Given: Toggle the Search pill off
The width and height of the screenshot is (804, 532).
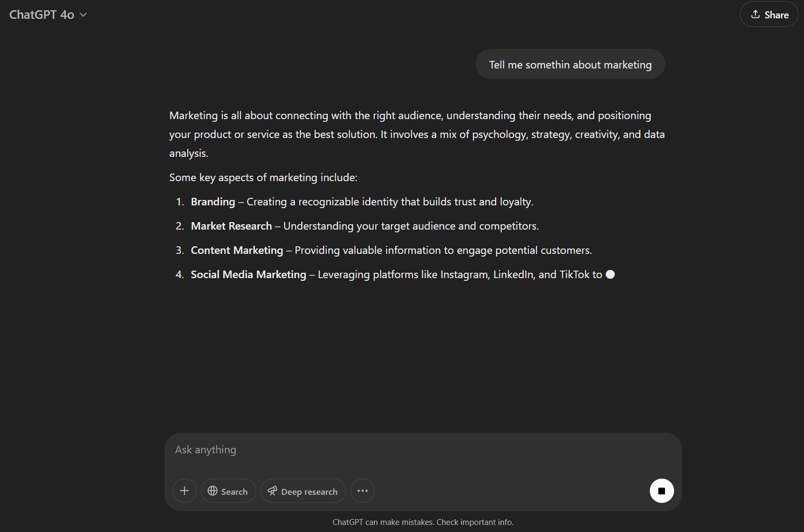Looking at the screenshot, I should coord(228,490).
